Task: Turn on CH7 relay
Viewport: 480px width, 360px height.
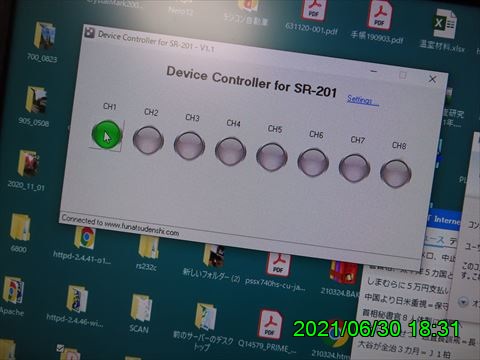Action: [355, 168]
